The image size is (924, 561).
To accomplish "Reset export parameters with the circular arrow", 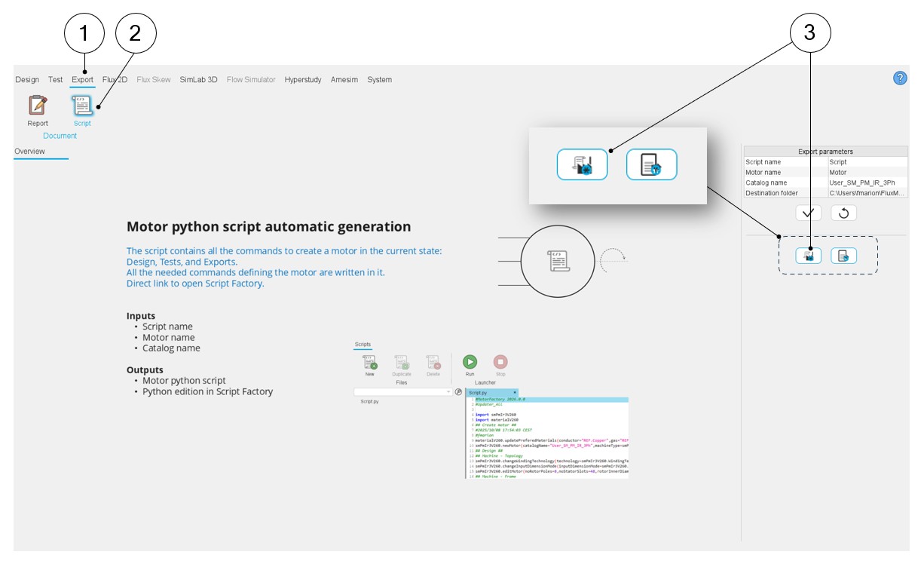I will pyautogui.click(x=843, y=213).
